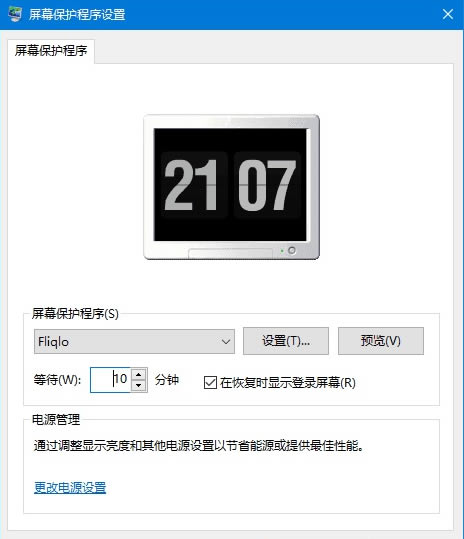Viewport: 464px width, 539px height.
Task: Focus the 等待 minutes input field
Action: [x=110, y=380]
